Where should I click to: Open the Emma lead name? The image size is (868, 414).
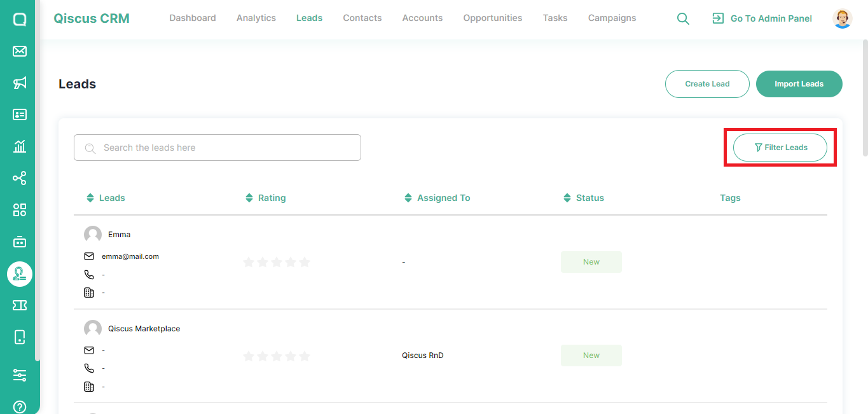119,235
